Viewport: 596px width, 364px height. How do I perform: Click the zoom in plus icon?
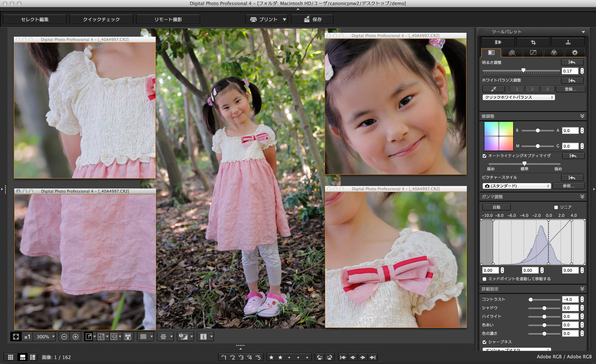tap(75, 337)
